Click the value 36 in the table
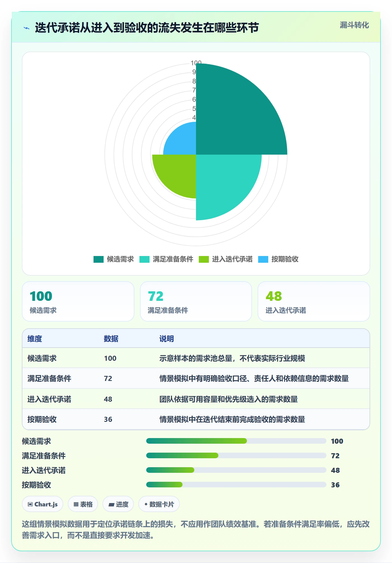 click(x=108, y=419)
